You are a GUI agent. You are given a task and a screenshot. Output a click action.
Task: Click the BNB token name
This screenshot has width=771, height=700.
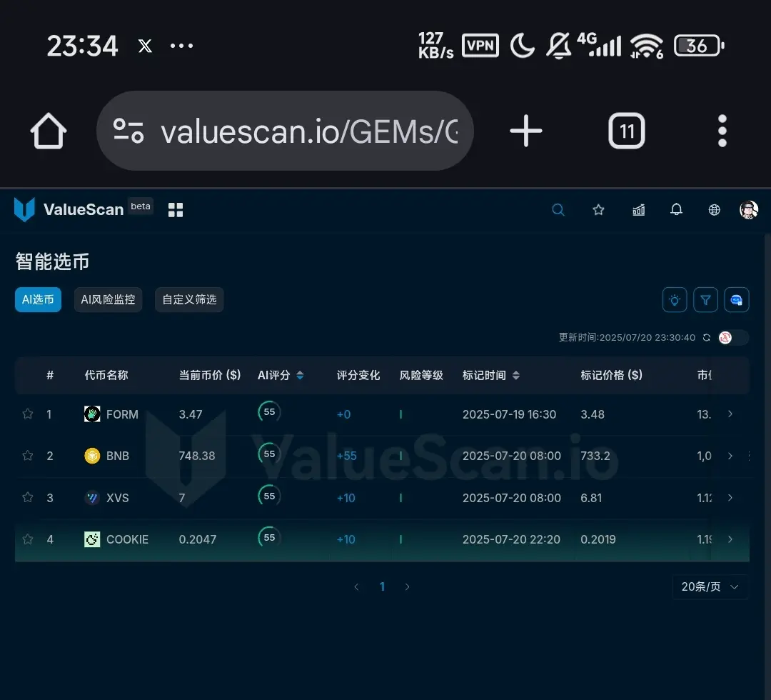(118, 456)
